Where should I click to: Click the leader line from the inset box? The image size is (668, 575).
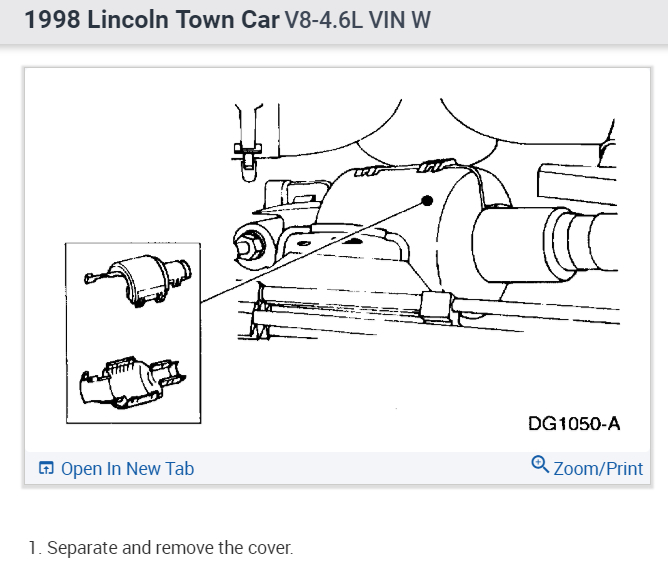point(313,252)
